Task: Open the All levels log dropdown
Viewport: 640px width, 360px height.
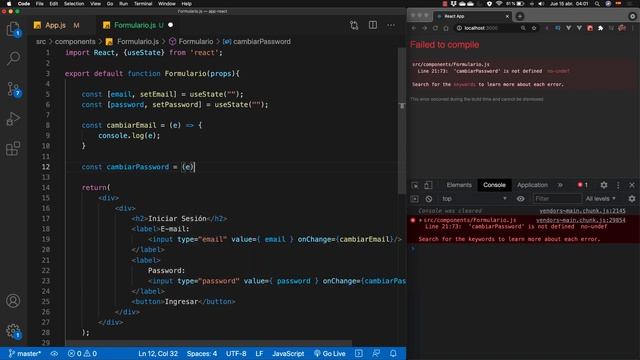Action: coord(600,199)
